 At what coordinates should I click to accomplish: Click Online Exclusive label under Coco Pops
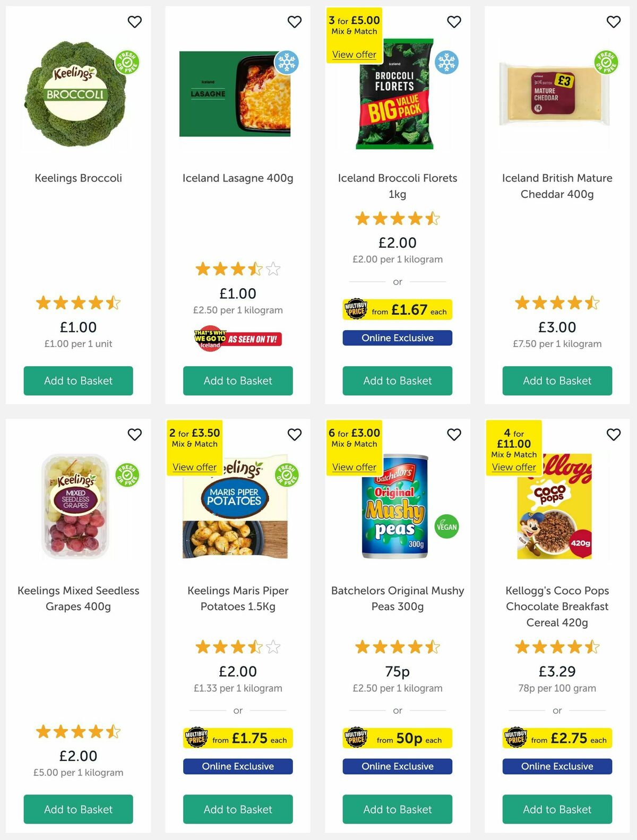(556, 766)
